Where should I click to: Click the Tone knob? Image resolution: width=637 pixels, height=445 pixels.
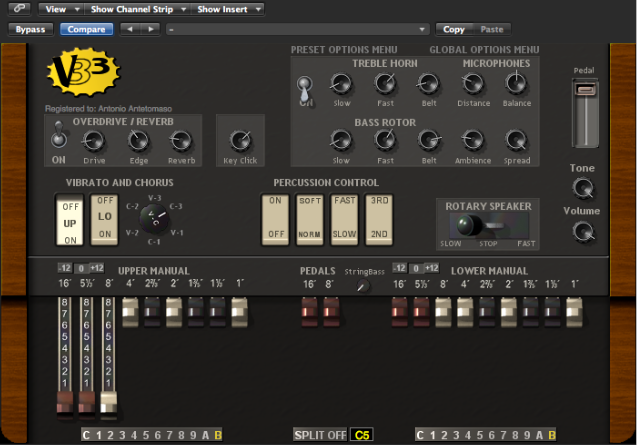[x=583, y=188]
